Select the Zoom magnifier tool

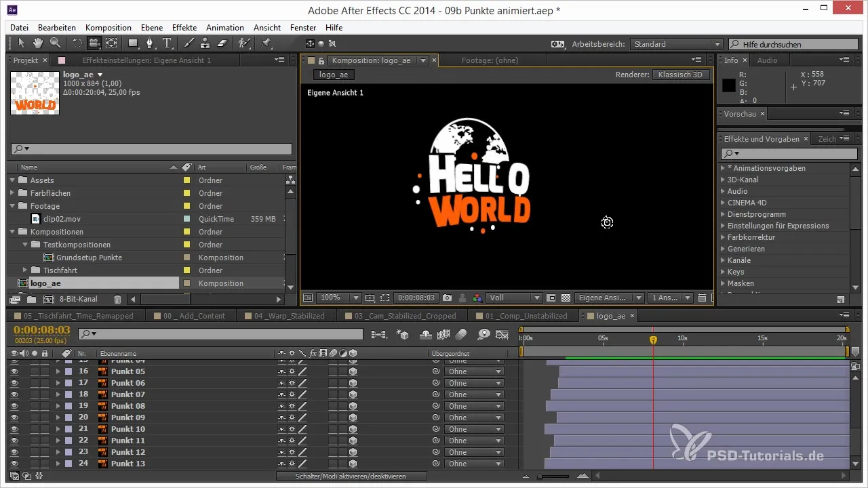pyautogui.click(x=55, y=43)
